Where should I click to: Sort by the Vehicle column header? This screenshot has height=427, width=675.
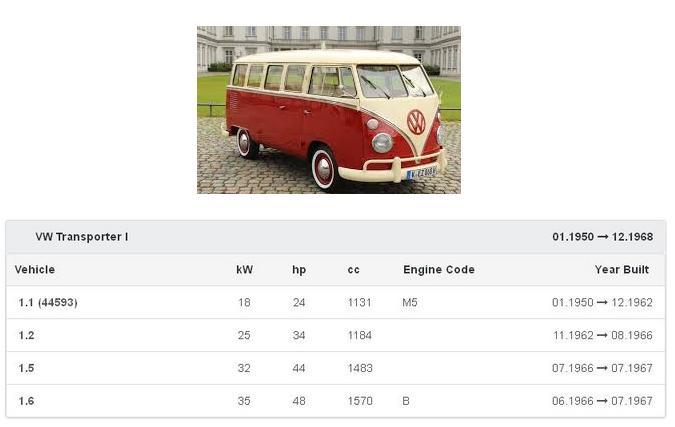point(35,270)
